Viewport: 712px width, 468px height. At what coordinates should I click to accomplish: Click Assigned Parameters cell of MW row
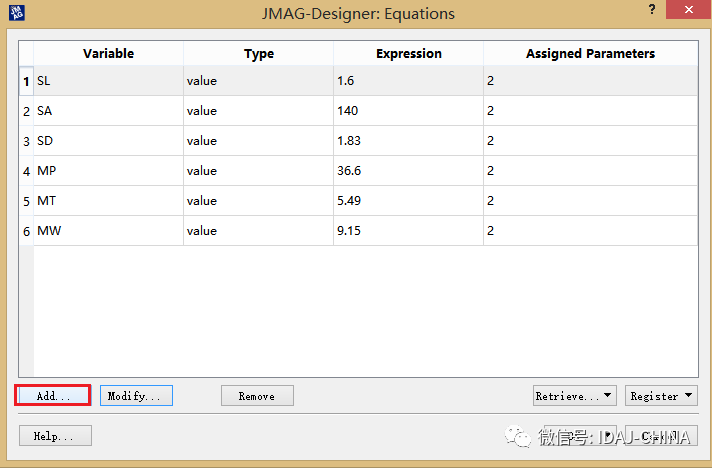point(590,231)
